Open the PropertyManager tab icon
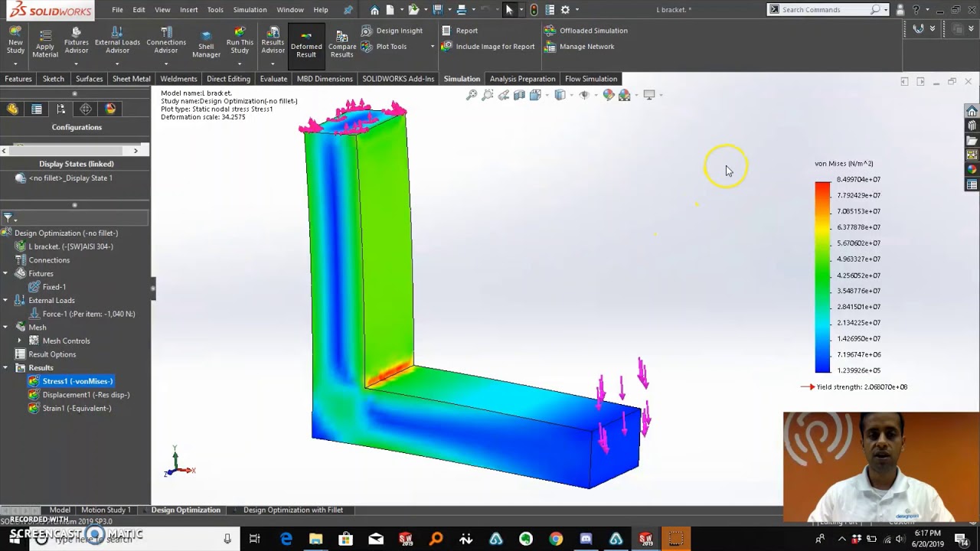The image size is (980, 551). click(37, 109)
